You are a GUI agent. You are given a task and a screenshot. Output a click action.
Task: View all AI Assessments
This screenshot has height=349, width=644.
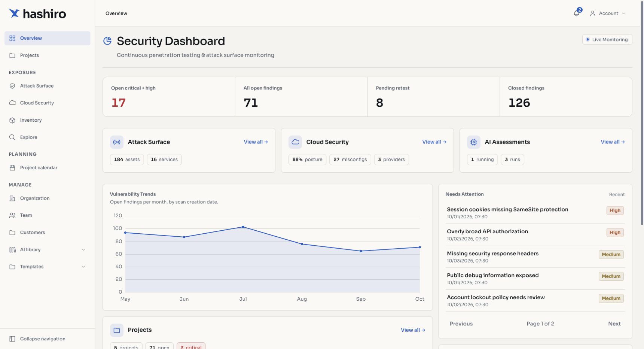pos(613,142)
